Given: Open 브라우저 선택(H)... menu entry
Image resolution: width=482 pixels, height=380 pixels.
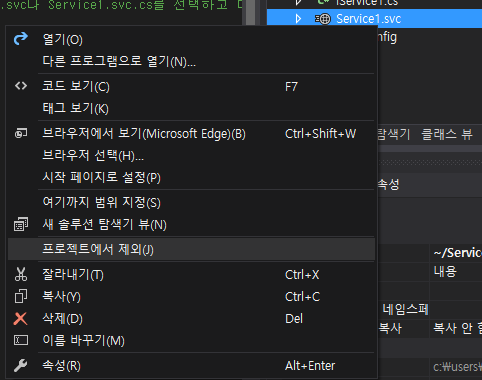Looking at the screenshot, I should coord(191,156).
